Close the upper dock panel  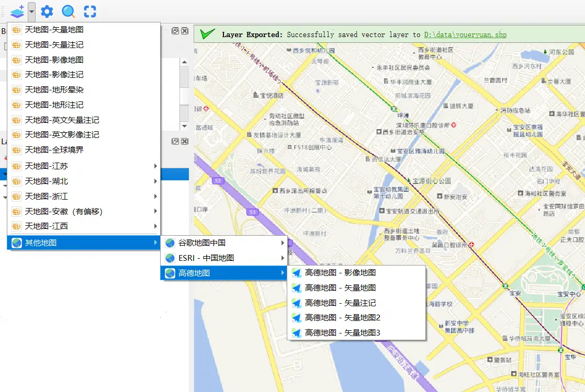[x=185, y=31]
